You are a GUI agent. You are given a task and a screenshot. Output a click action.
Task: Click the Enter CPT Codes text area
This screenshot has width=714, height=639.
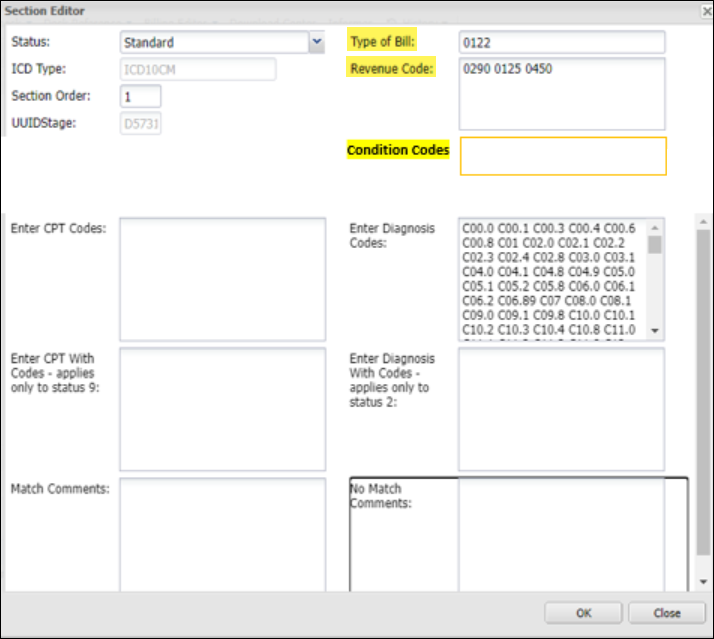222,279
